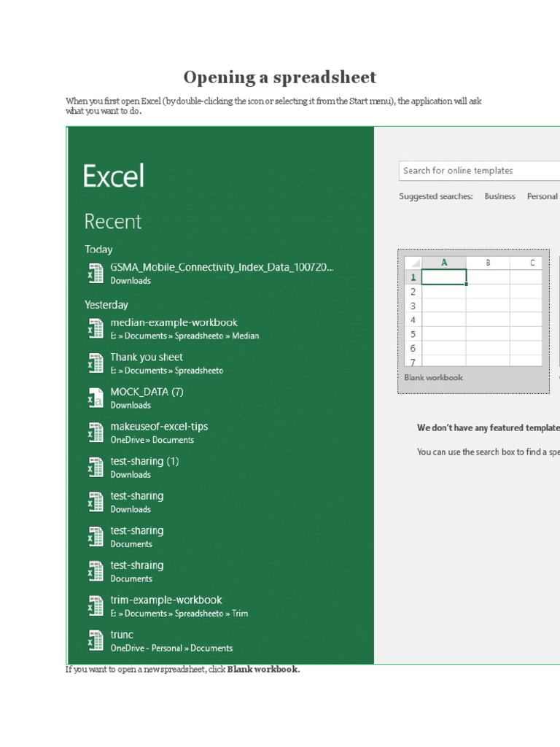This screenshot has height=747, width=560.
Task: Click the OneDrive - Personal » Documents path
Action: coord(171,648)
